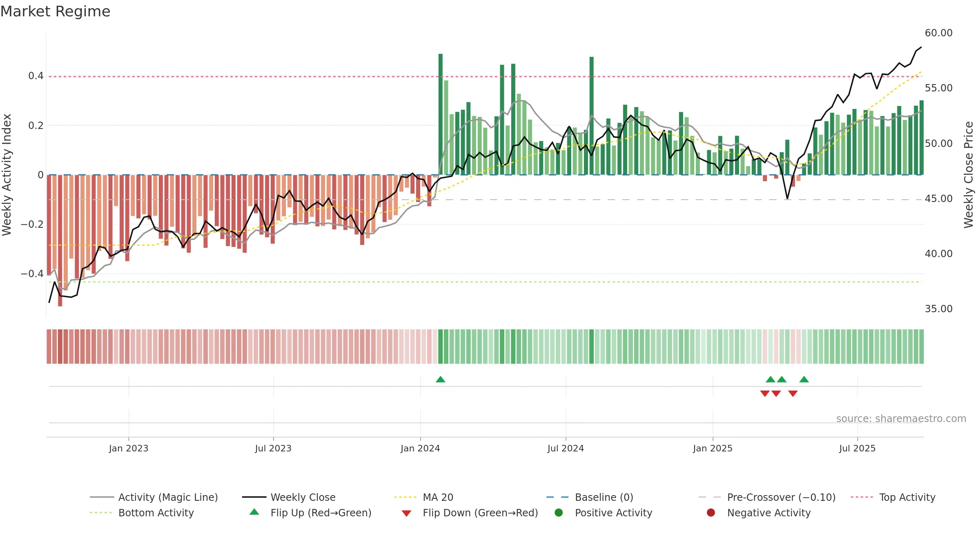The image size is (980, 551).
Task: Toggle the Baseline (0) legend entry
Action: pos(590,497)
